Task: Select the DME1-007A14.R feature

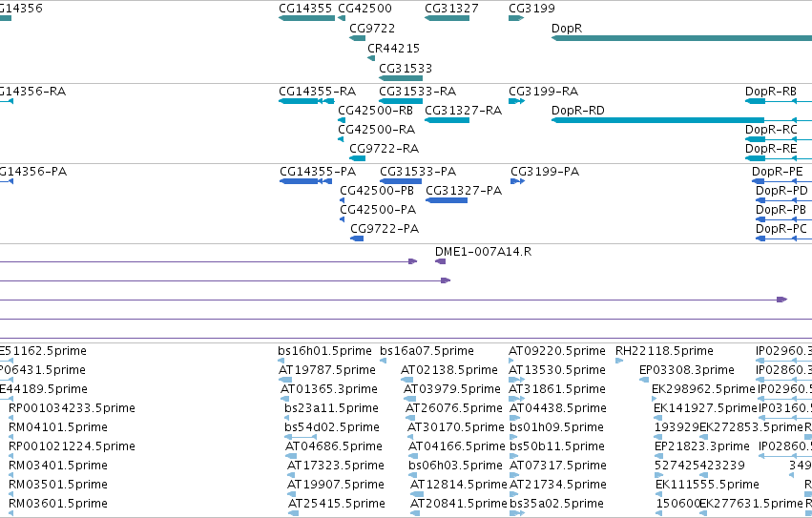Action: pyautogui.click(x=440, y=261)
